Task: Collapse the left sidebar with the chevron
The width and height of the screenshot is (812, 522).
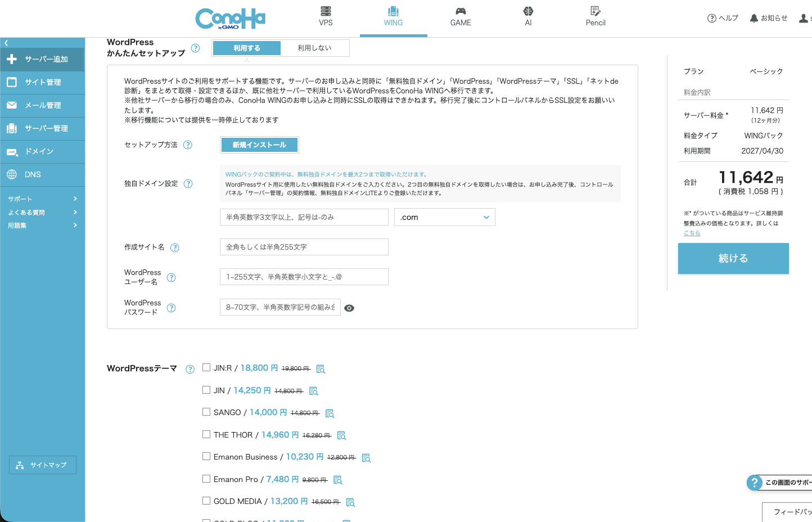Action: [x=6, y=43]
